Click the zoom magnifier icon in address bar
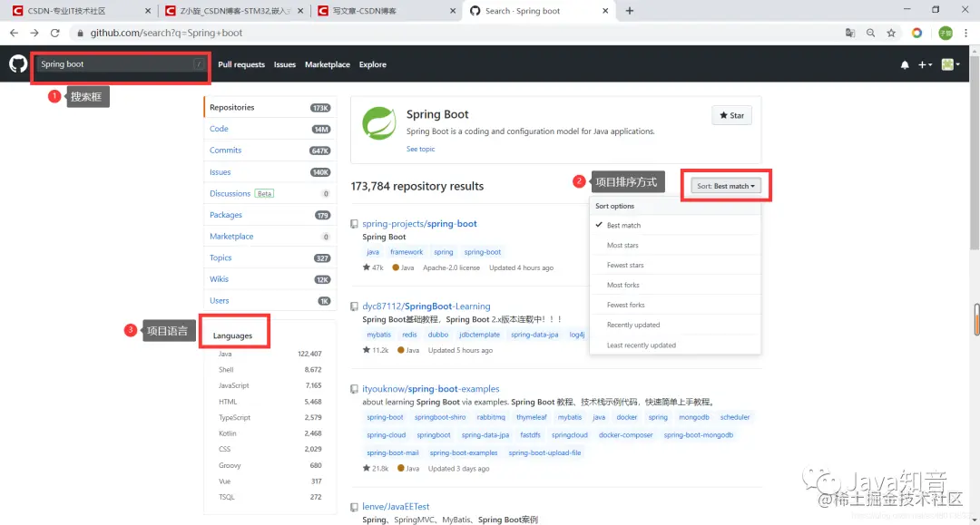 pyautogui.click(x=870, y=33)
